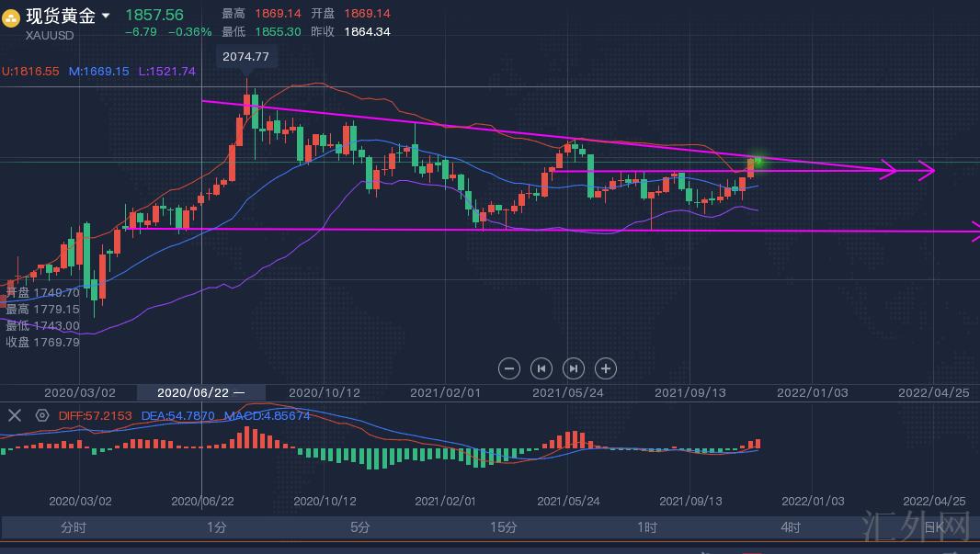Zoom in the chart with plus button
The height and width of the screenshot is (554, 980).
(x=605, y=368)
